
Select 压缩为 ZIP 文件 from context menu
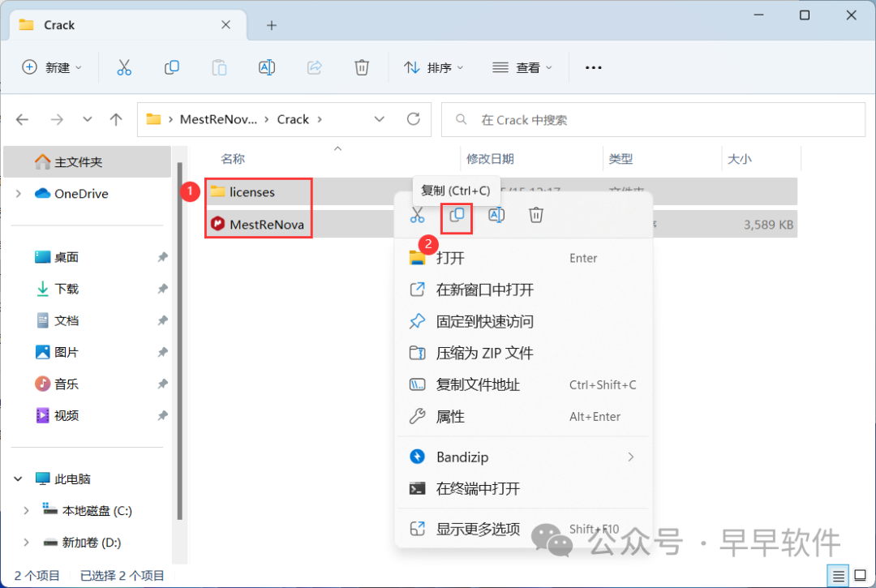[x=484, y=353]
